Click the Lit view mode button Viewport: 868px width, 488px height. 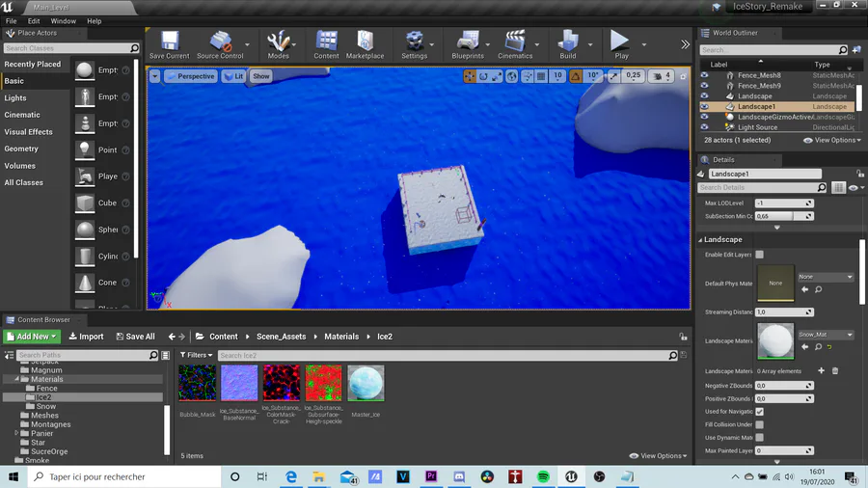click(233, 76)
